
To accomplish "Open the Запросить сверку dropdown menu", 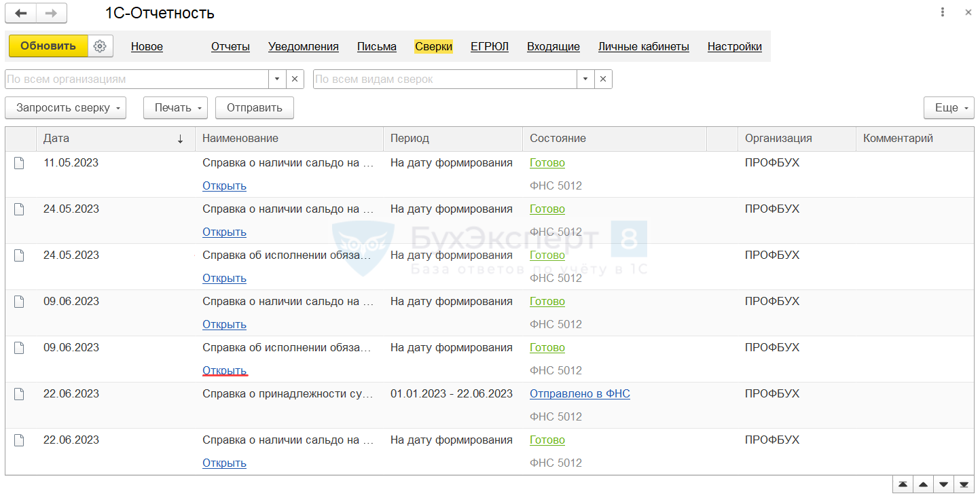I will click(x=66, y=107).
